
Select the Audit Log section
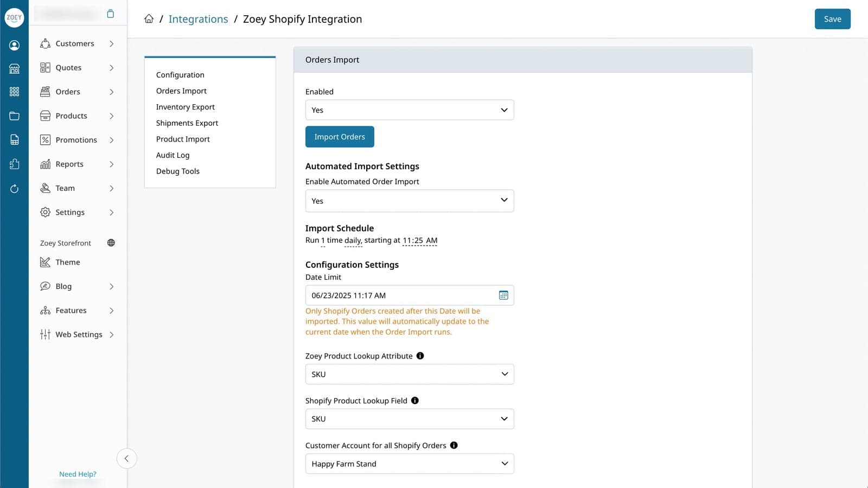pyautogui.click(x=173, y=155)
